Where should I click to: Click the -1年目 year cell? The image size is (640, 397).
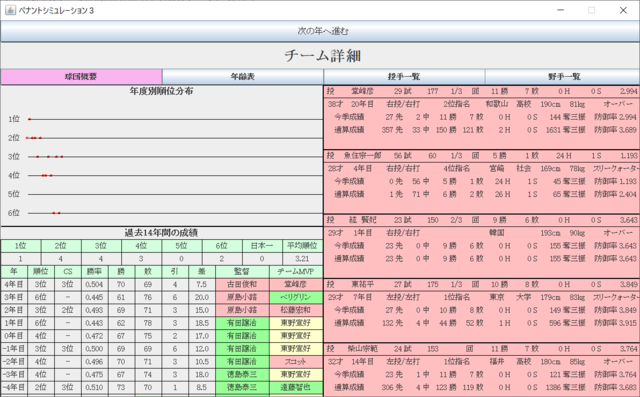tap(14, 349)
